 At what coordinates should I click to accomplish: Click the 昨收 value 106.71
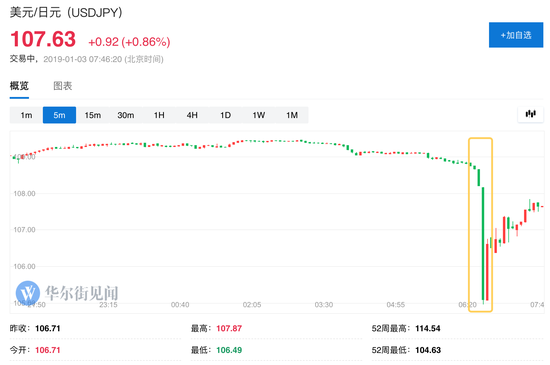click(x=48, y=329)
